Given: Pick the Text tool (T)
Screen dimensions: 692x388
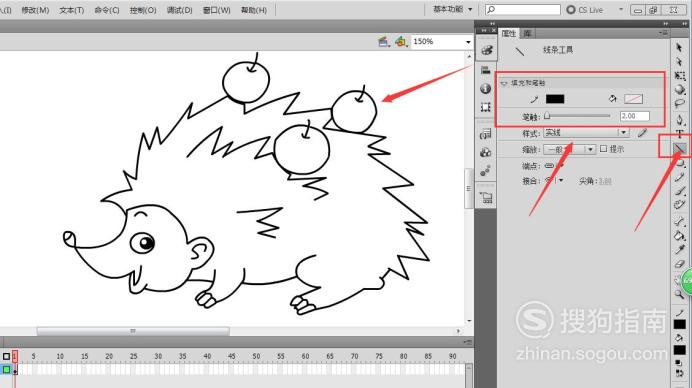Looking at the screenshot, I should coord(679,134).
